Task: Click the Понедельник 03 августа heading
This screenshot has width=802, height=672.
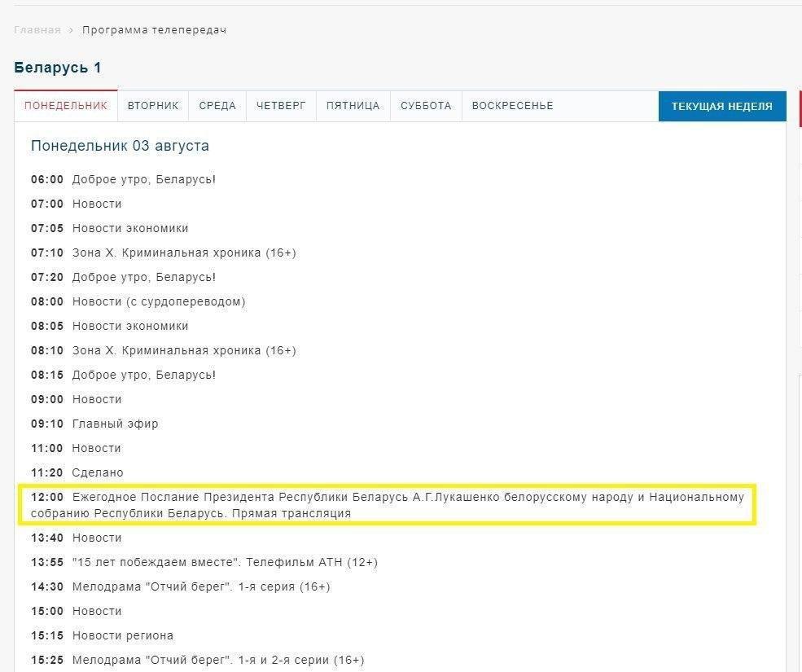Action: 121,146
